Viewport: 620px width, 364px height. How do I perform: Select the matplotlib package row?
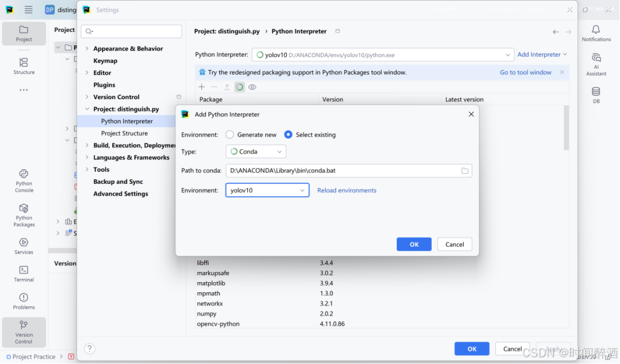[x=382, y=283]
